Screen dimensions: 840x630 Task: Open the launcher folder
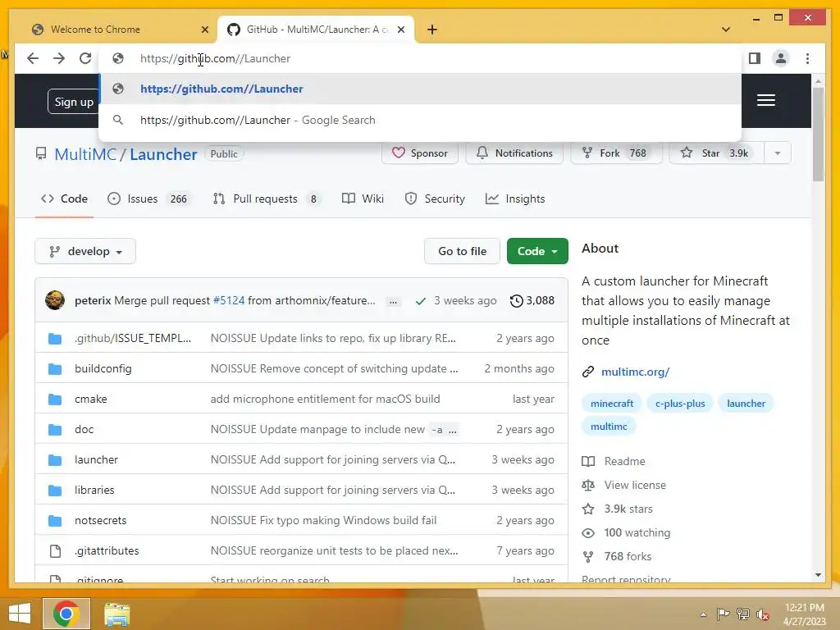pos(97,459)
